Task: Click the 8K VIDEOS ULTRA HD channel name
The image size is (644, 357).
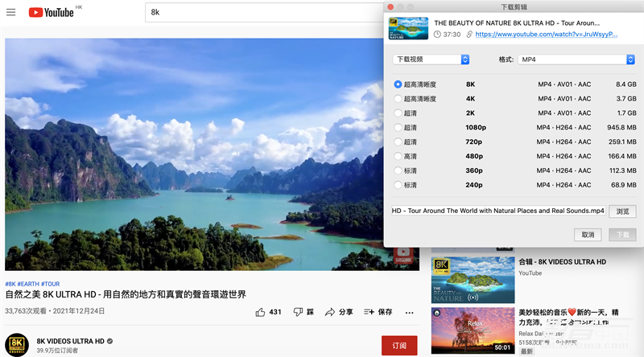Action: click(x=70, y=341)
